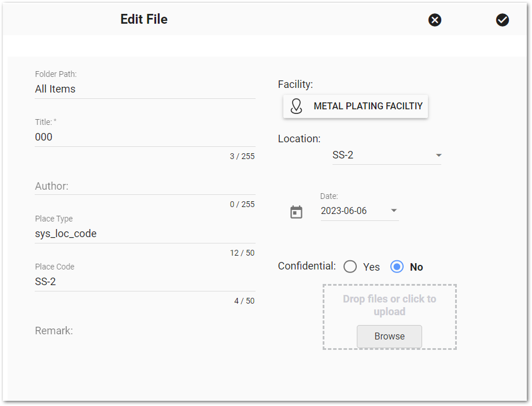Click the dashed drop zone to upload files

pos(389,317)
